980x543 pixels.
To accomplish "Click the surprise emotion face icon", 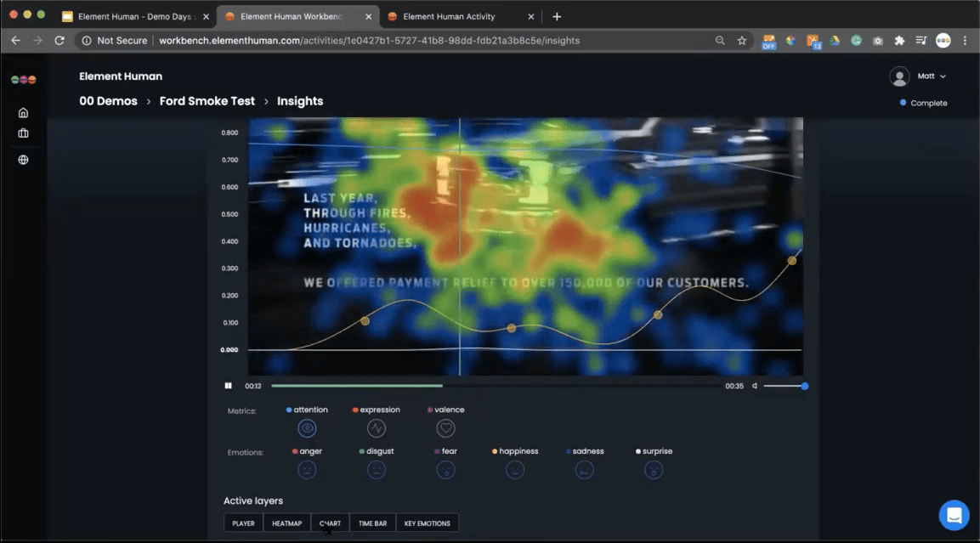I will [654, 469].
